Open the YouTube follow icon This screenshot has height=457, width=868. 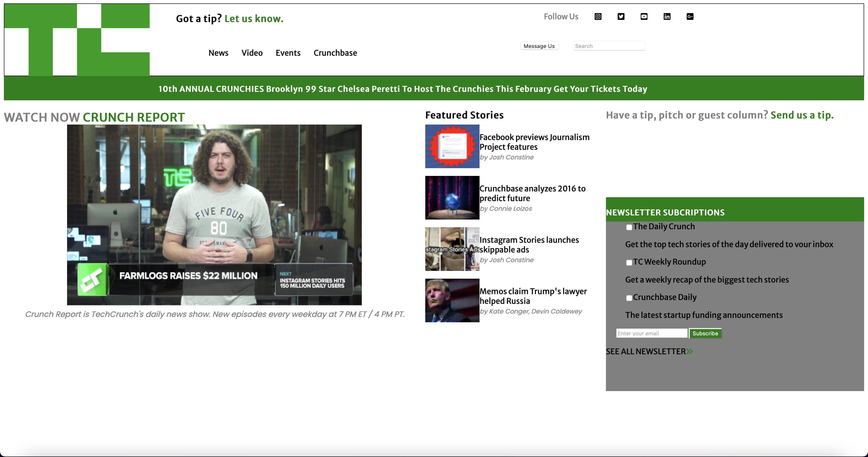coord(643,16)
